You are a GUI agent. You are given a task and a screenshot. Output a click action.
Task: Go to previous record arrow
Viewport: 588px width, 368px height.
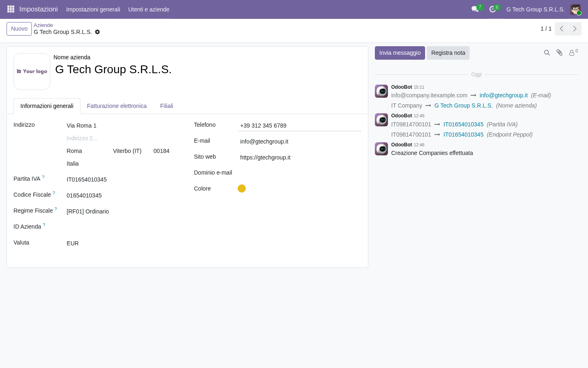(561, 29)
